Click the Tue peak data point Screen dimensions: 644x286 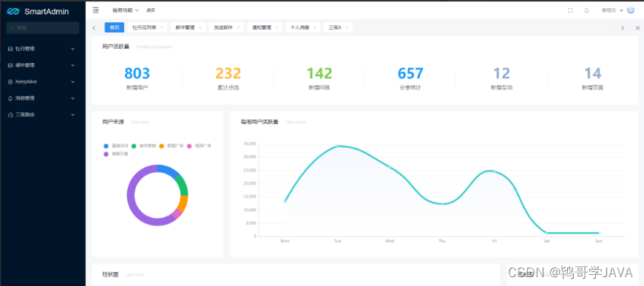(338, 146)
